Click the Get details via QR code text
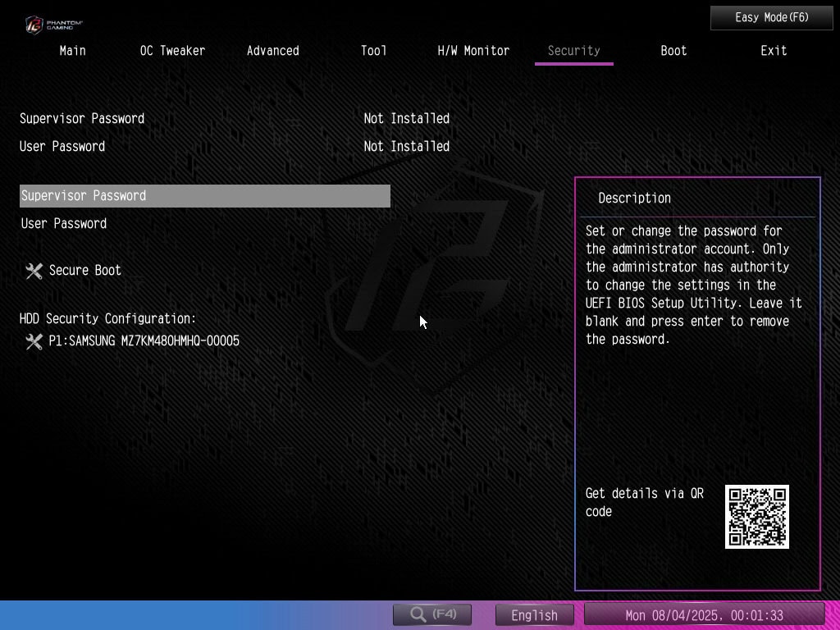Viewport: 840px width, 630px height. 645,502
